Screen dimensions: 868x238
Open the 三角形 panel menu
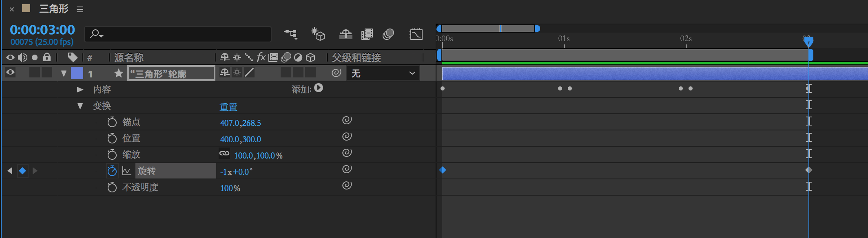click(x=80, y=9)
